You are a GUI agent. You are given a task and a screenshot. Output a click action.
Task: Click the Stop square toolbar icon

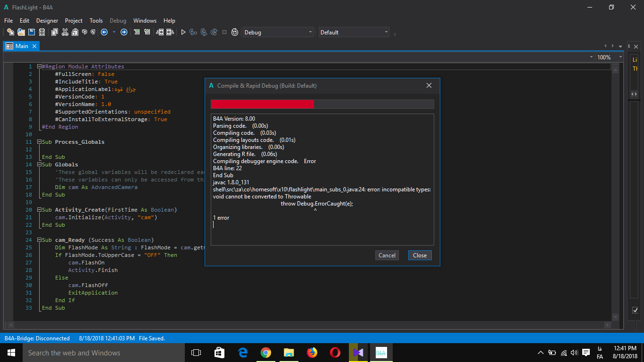coord(224,32)
